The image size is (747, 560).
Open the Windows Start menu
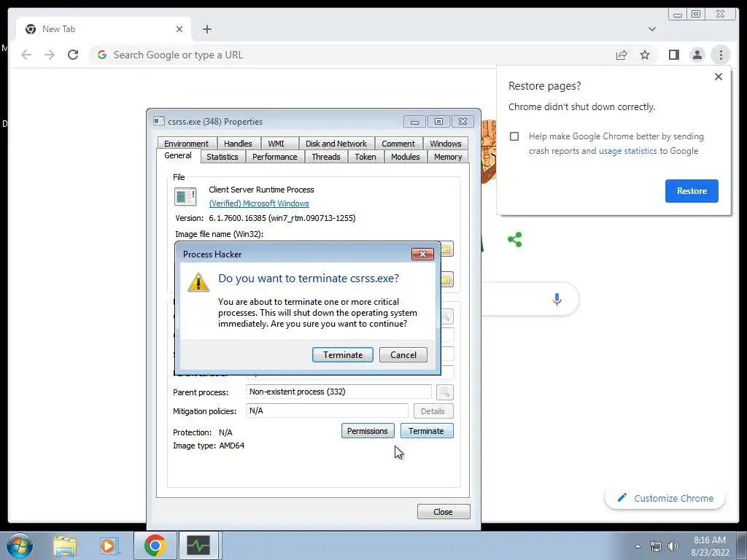pos(20,545)
